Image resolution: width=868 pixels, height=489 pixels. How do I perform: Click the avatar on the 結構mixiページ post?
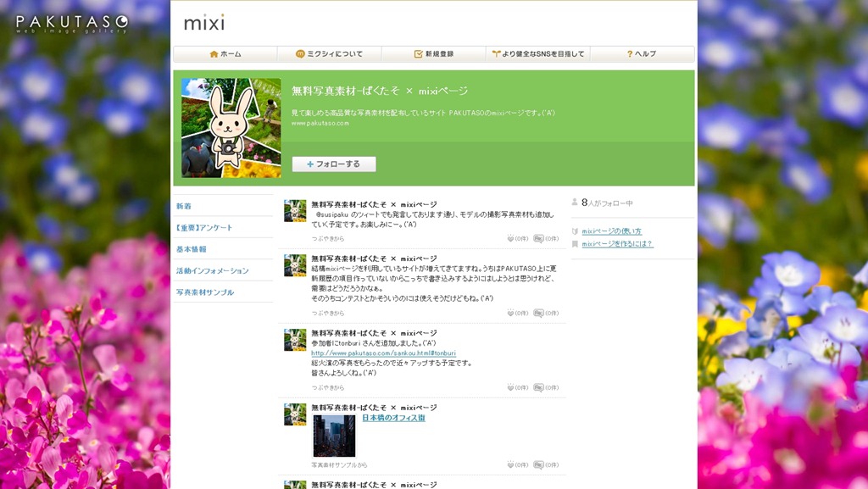coord(295,265)
